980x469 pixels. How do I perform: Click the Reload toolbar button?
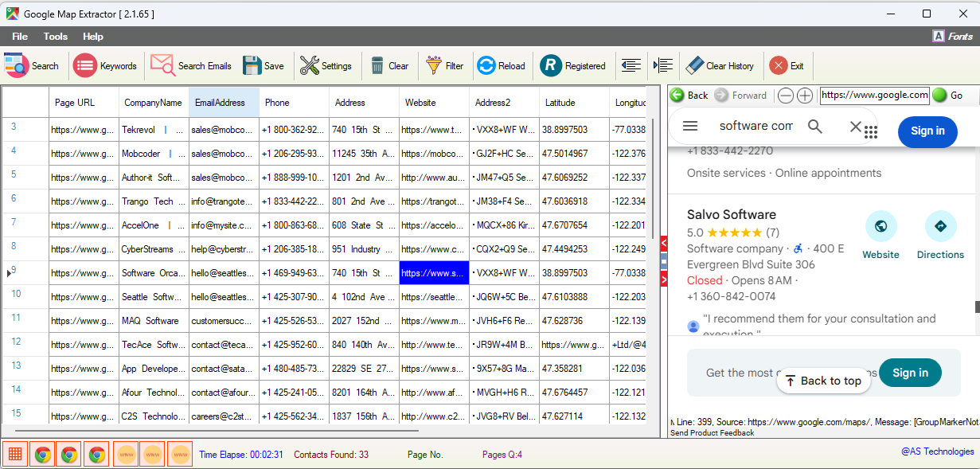[x=502, y=66]
